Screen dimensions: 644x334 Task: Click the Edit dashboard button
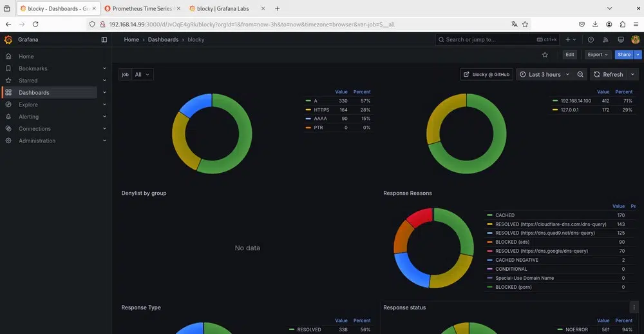[569, 55]
